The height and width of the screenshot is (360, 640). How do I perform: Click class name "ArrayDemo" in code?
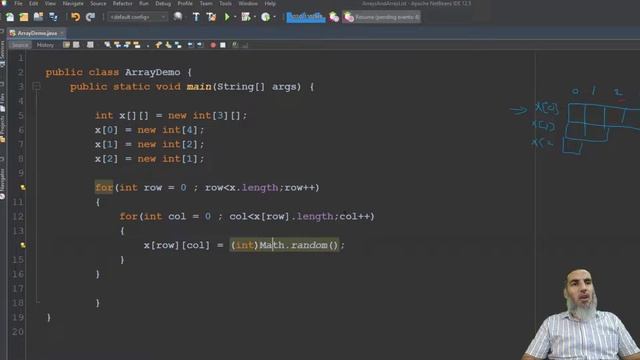tap(153, 72)
